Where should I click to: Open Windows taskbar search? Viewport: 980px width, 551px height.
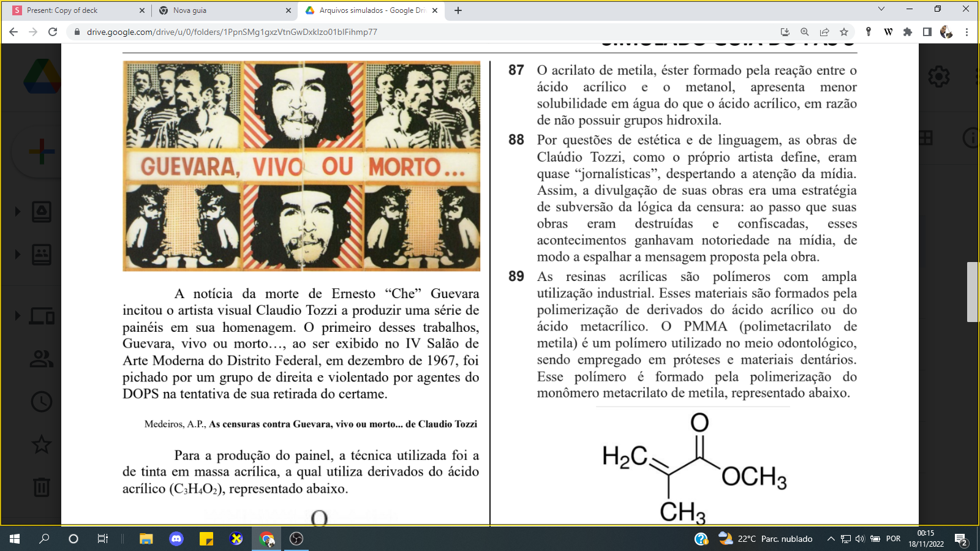pyautogui.click(x=44, y=539)
